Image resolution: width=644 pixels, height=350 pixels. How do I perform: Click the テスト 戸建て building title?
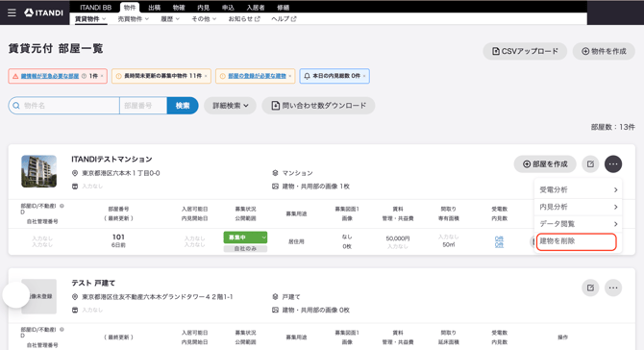(x=93, y=283)
